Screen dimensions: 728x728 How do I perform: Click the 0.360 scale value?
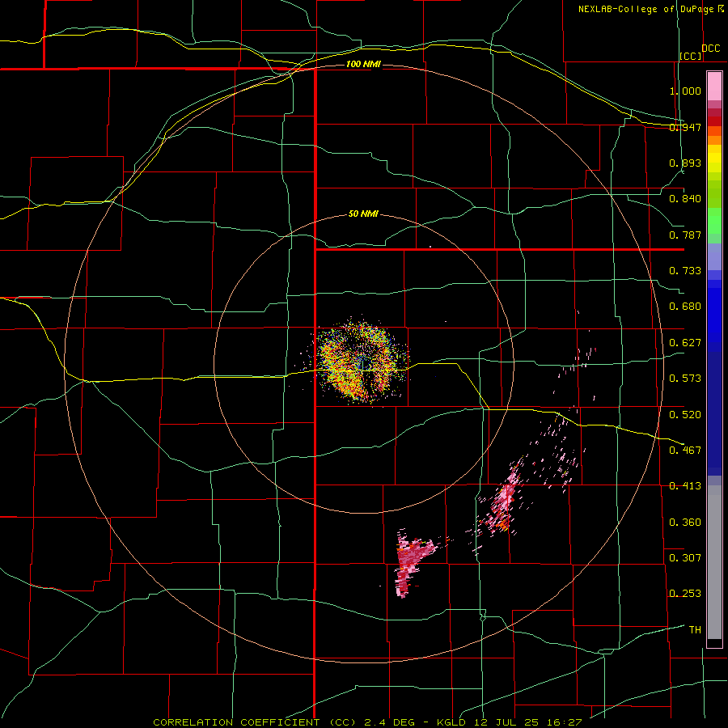tap(685, 523)
